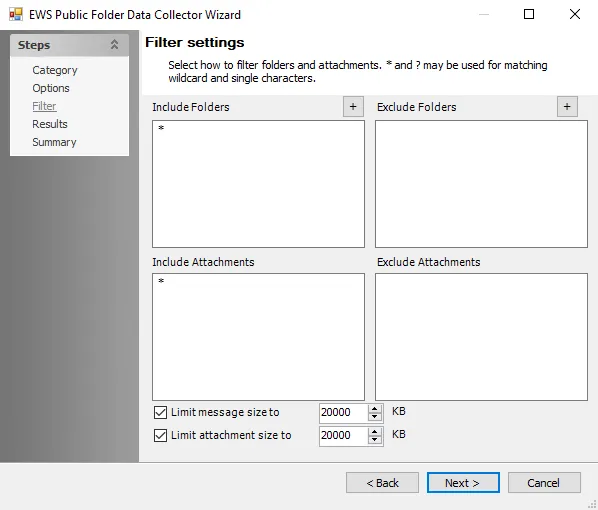Viewport: 598px width, 510px height.
Task: Increase attachment size limit with up arrow
Action: [375, 431]
